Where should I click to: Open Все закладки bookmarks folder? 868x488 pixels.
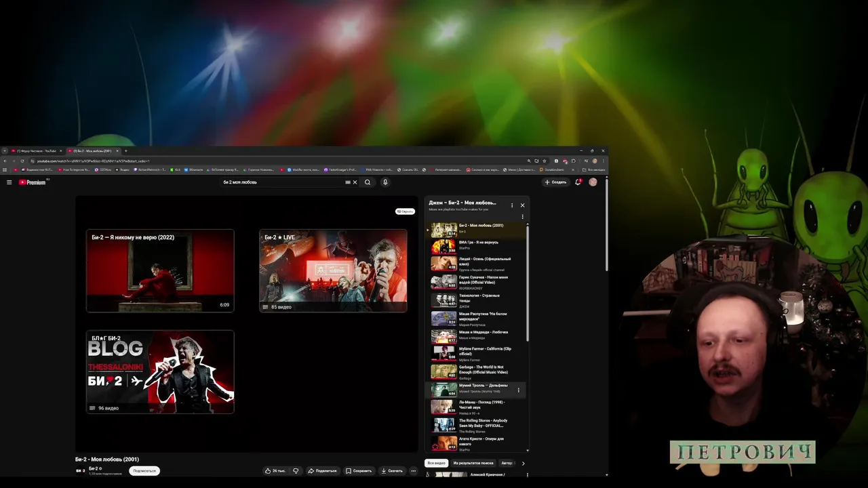pos(594,169)
